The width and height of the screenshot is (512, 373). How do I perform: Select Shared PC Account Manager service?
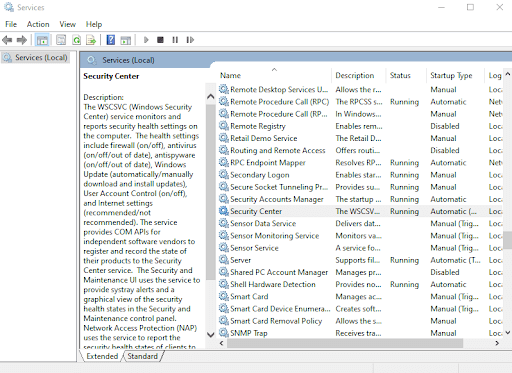point(360,272)
